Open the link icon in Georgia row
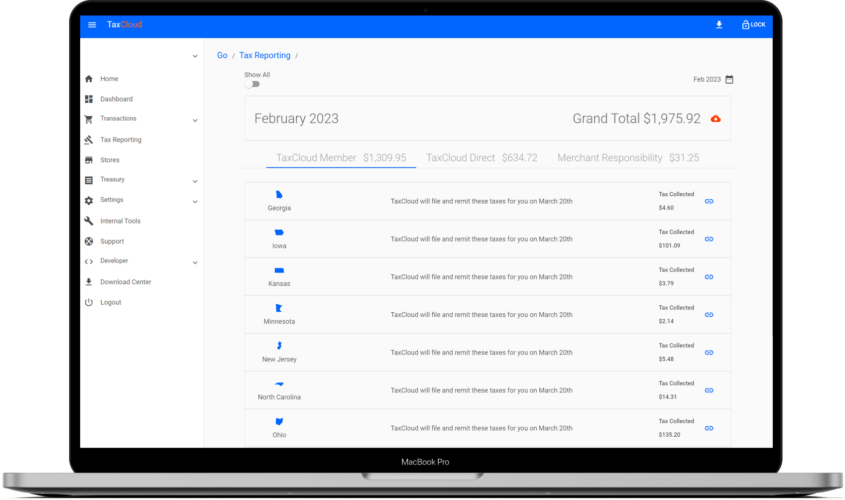This screenshot has height=500, width=845. 709,202
